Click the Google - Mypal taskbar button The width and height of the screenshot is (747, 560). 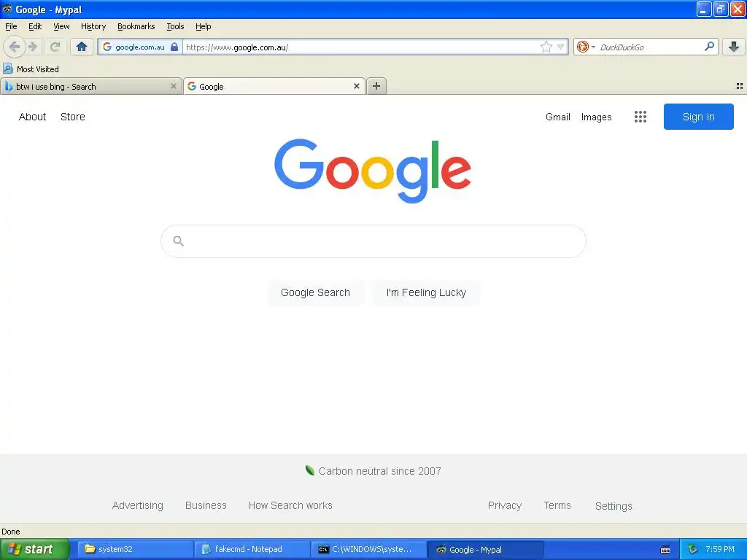click(x=485, y=549)
